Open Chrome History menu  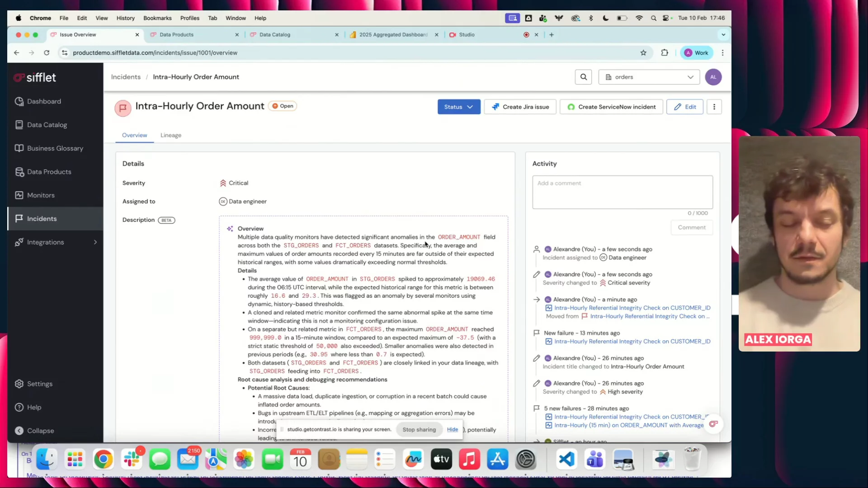coord(125,18)
